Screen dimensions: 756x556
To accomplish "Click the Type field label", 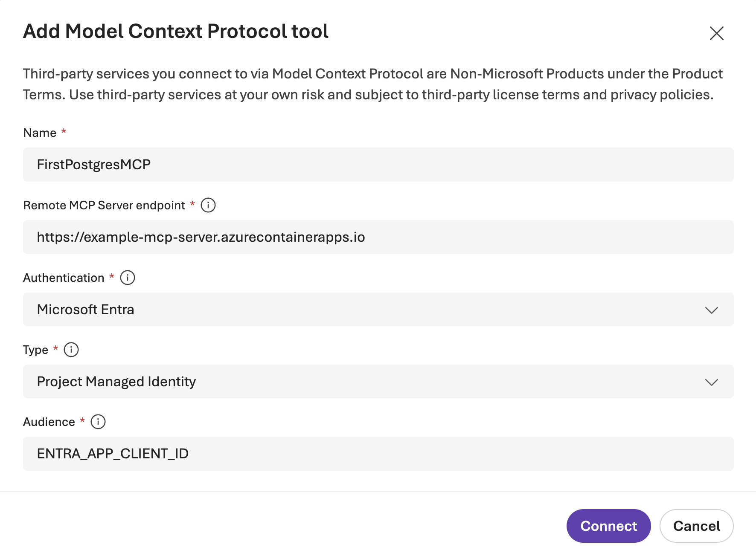I will (x=35, y=350).
